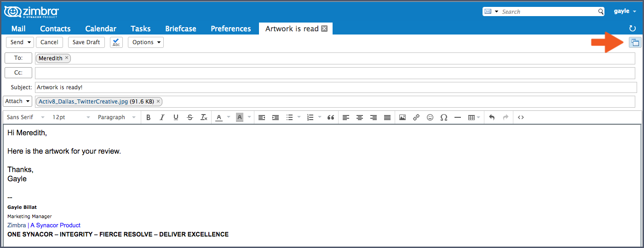The image size is (644, 248).
Task: Close the Artwork is read tab
Action: click(324, 29)
